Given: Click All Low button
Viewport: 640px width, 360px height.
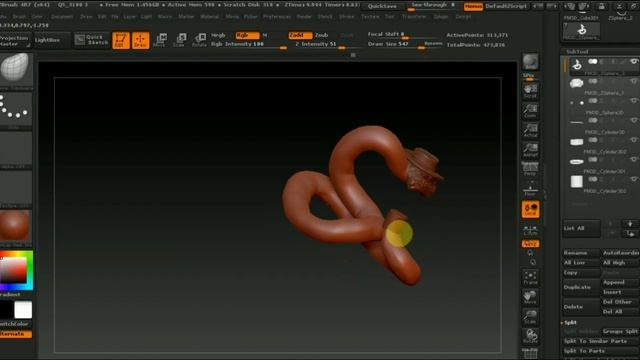Looking at the screenshot, I should tap(582, 263).
